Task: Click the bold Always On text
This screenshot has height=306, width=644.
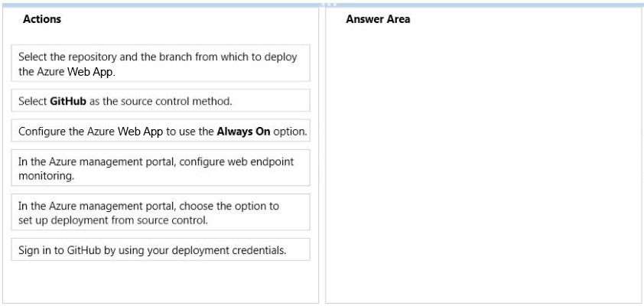Action: (243, 132)
